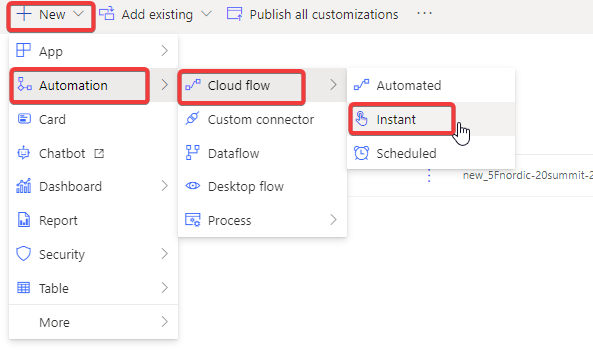Select Dataflow menu item
593x360 pixels.
(262, 153)
